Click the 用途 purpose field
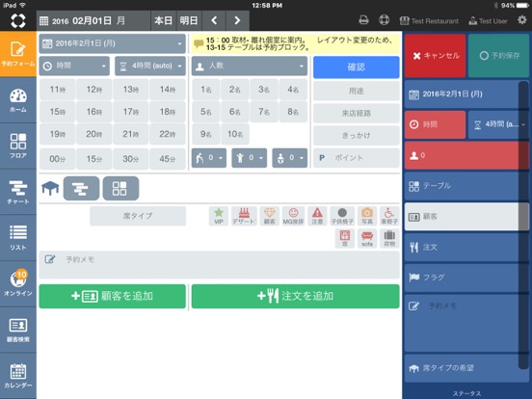Screen dimensions: 532x399 [x=357, y=91]
